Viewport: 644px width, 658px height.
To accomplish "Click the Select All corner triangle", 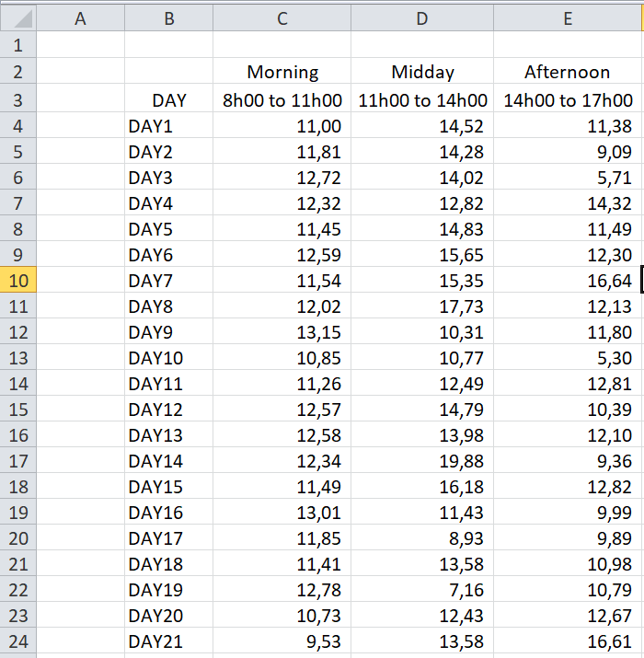I will pyautogui.click(x=18, y=18).
